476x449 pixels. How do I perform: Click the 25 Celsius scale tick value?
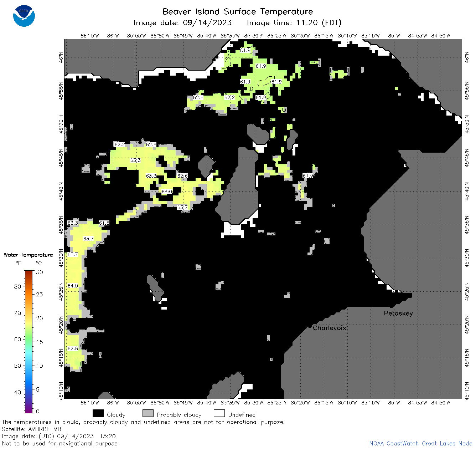[40, 294]
